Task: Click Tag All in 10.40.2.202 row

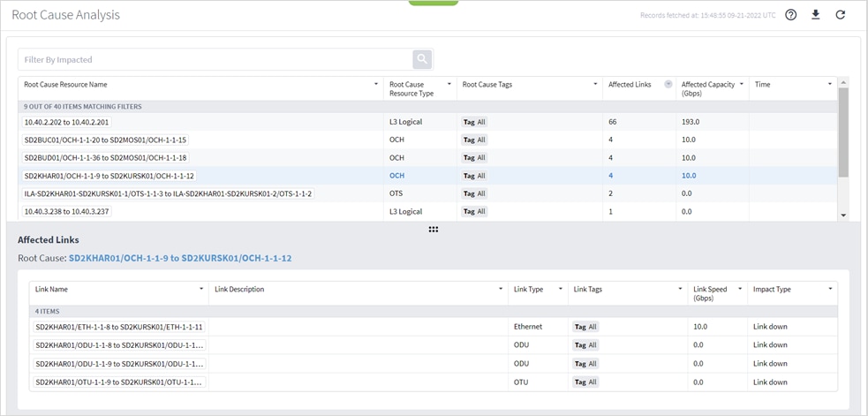Action: pos(474,122)
